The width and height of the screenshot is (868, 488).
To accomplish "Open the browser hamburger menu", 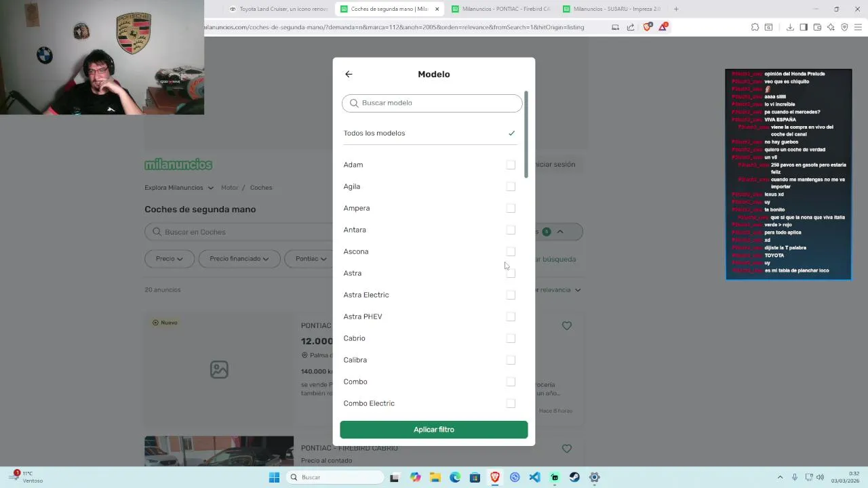I will pyautogui.click(x=858, y=27).
